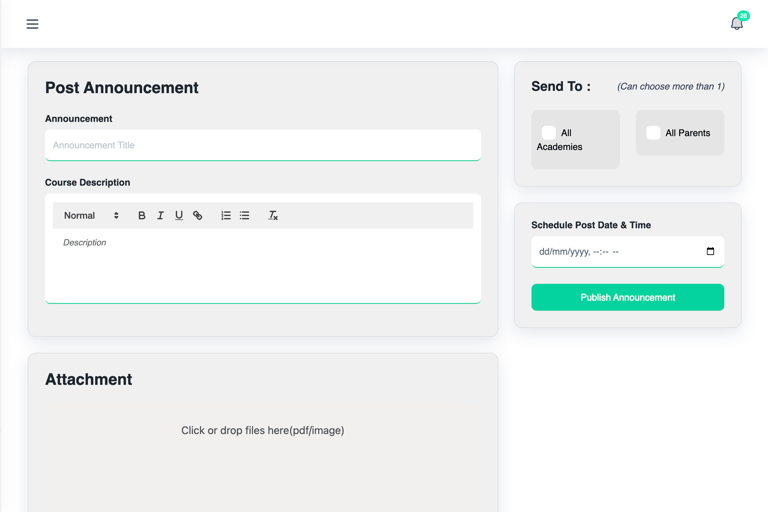Image resolution: width=768 pixels, height=512 pixels.
Task: Apply italic formatting
Action: coord(160,216)
